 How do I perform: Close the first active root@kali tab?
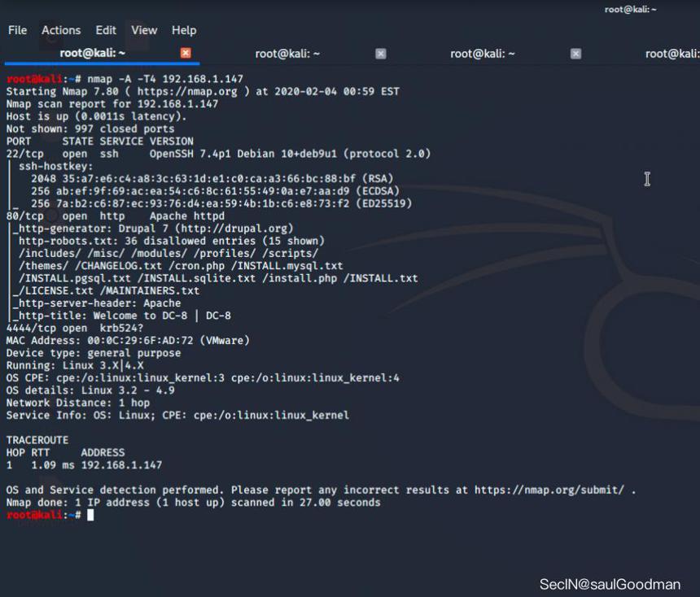point(186,53)
